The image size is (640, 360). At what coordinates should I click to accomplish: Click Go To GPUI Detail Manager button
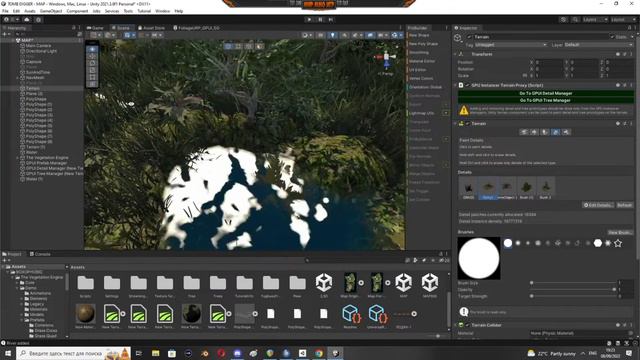[x=546, y=93]
